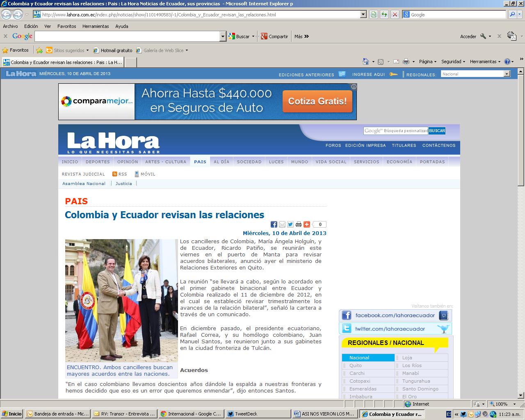The height and width of the screenshot is (420, 525).
Task: Click the Google toolbar Buscar button
Action: tap(240, 36)
